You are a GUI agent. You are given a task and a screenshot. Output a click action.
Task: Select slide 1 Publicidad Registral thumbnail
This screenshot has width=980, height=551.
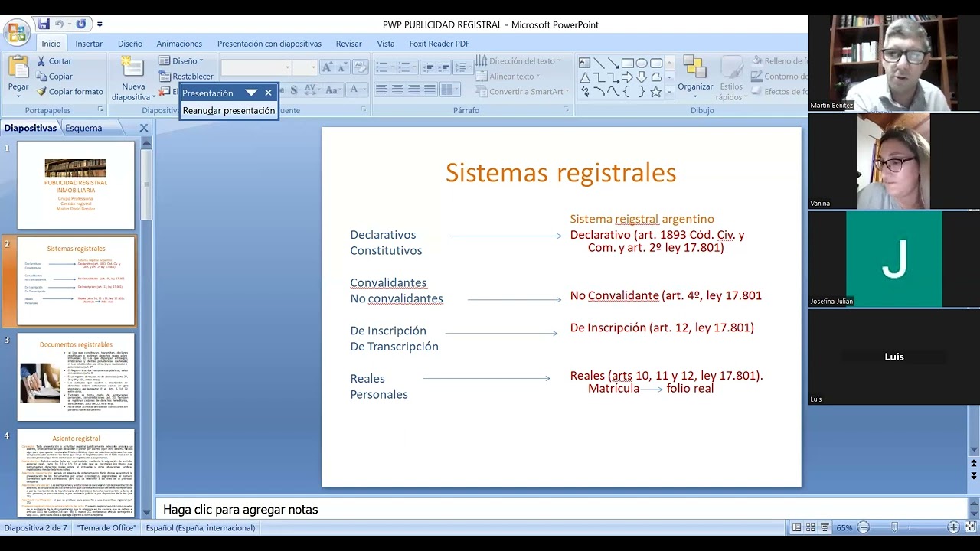pyautogui.click(x=76, y=184)
